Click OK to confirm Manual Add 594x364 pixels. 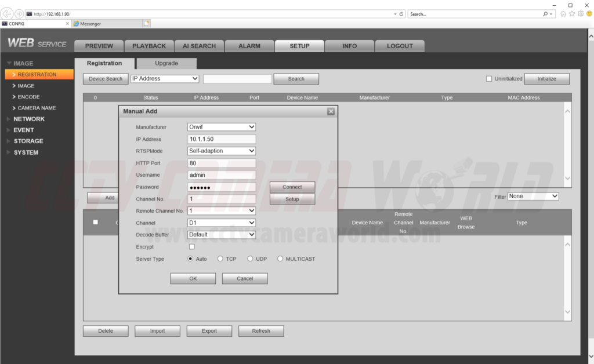pyautogui.click(x=193, y=279)
